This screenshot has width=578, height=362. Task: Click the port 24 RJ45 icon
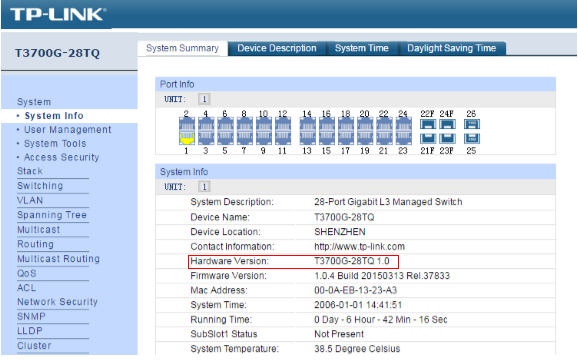pos(404,125)
